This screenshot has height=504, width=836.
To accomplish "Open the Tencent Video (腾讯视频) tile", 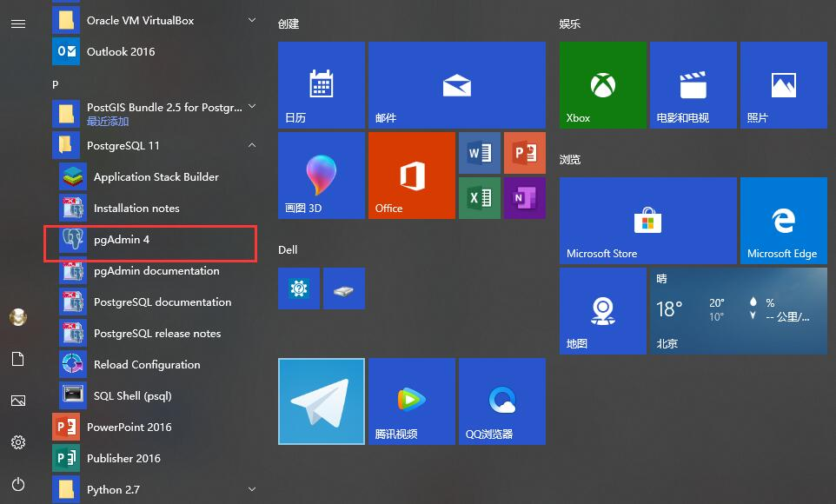I will click(x=412, y=401).
